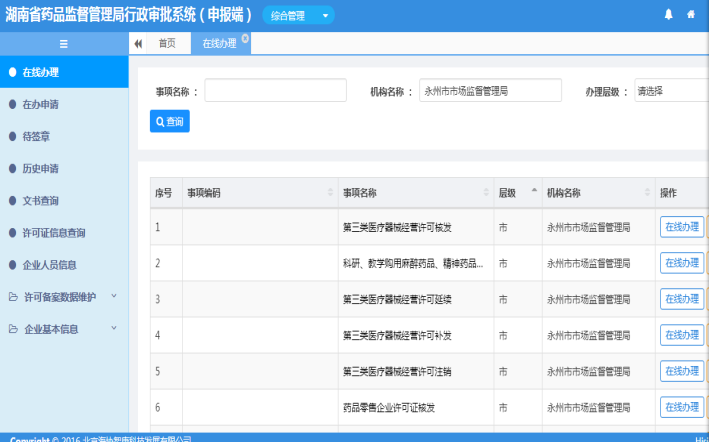709x442 pixels.
Task: Open 在办申请 in the sidebar
Action: tap(40, 104)
